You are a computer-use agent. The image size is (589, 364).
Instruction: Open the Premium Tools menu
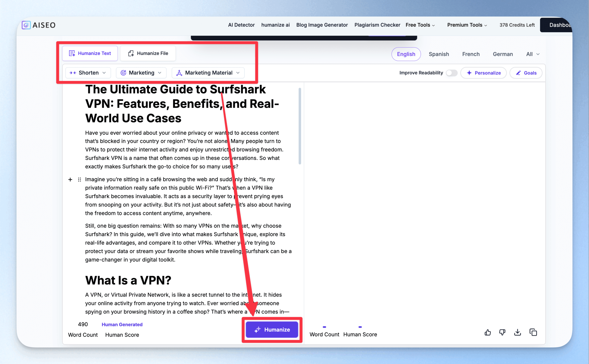pos(467,25)
